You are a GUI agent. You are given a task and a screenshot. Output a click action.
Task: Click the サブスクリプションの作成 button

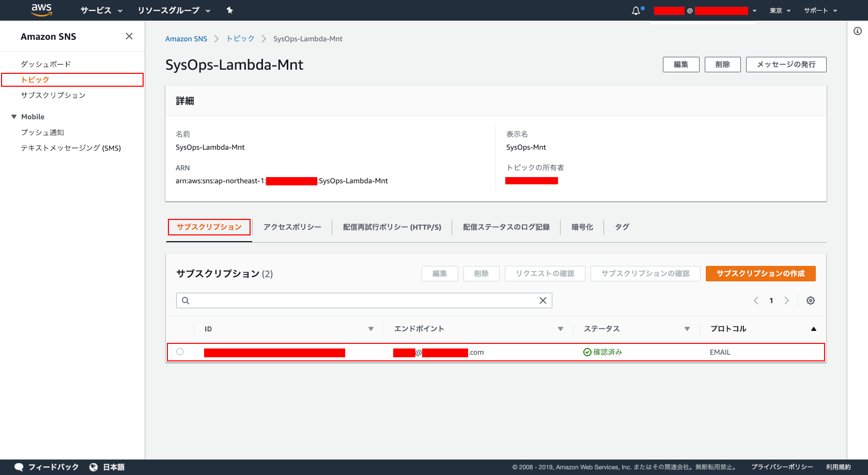click(760, 274)
